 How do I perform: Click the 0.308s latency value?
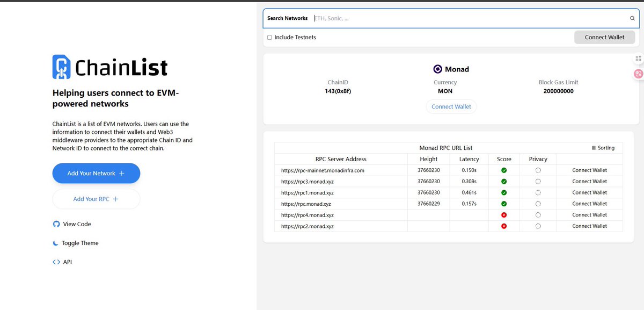(x=469, y=182)
